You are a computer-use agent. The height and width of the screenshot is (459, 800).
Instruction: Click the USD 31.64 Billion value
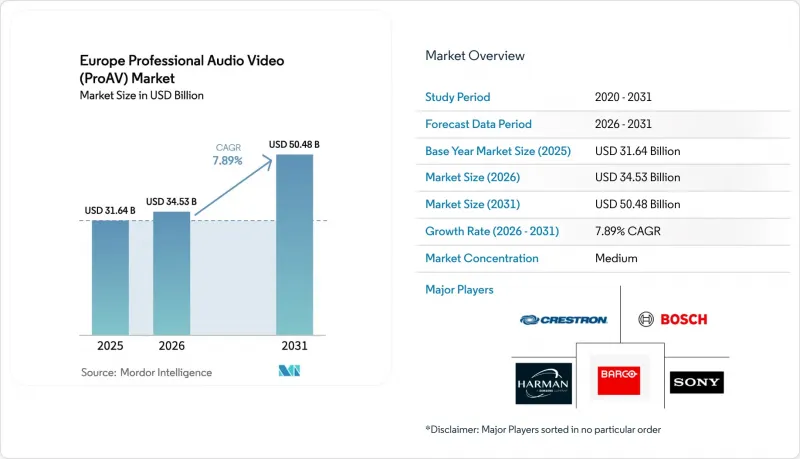pos(637,151)
